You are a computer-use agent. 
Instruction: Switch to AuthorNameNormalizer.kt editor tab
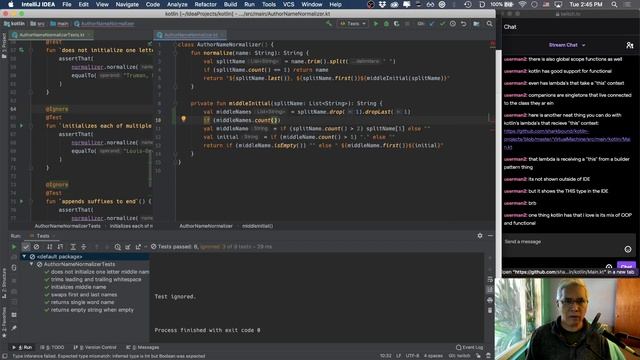click(191, 35)
